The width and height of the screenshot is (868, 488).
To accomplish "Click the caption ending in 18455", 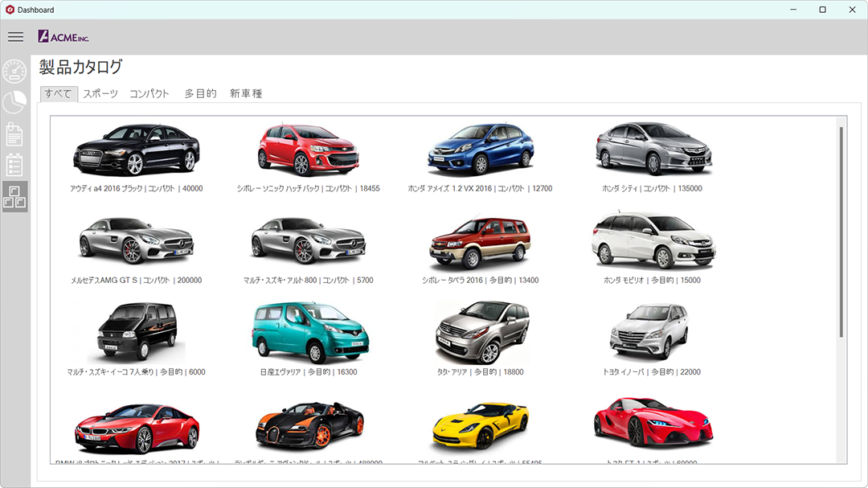I will tap(309, 188).
